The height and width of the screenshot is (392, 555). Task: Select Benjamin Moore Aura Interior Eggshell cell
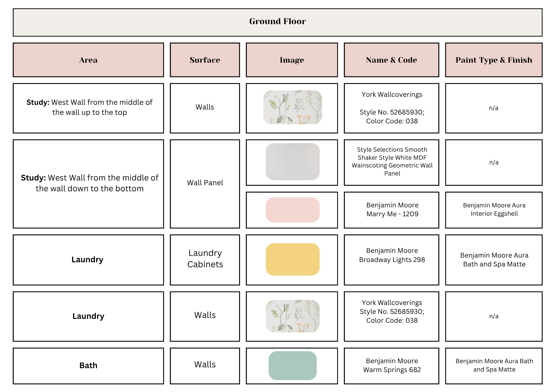494,210
